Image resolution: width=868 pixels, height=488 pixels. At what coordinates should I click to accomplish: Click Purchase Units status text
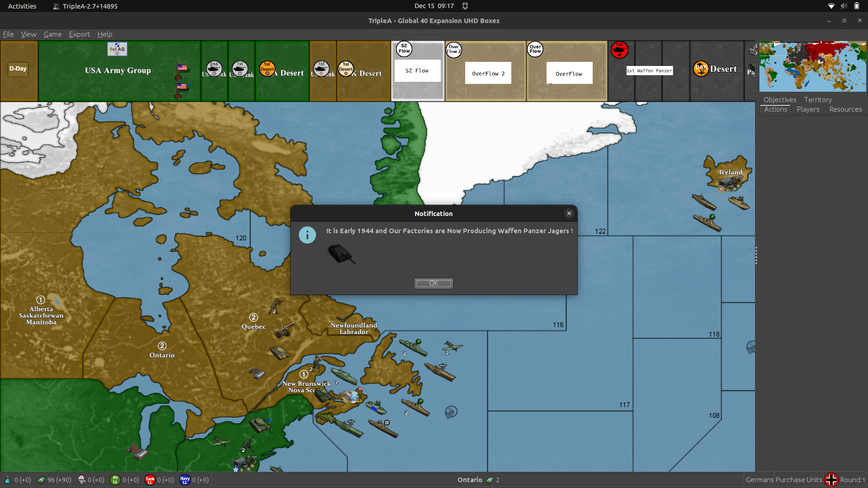point(799,480)
